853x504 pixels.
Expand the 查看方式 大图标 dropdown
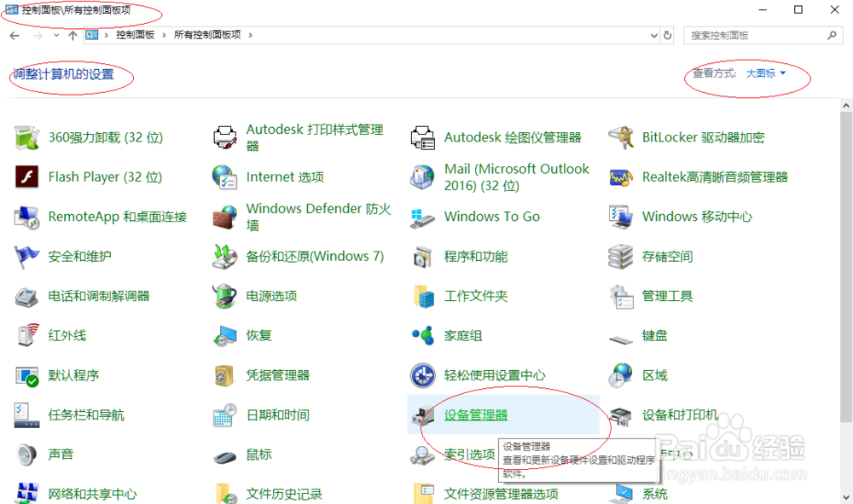coord(766,73)
